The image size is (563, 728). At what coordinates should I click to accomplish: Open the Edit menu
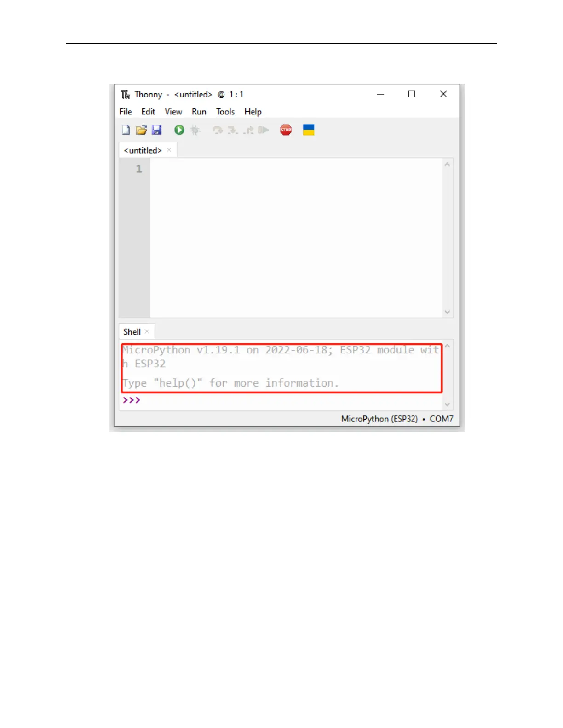[148, 112]
